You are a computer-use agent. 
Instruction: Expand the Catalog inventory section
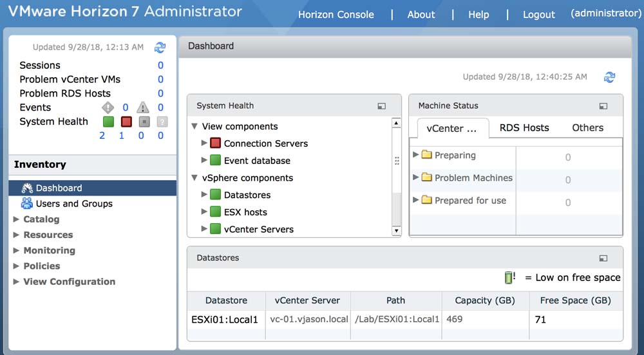(x=17, y=219)
